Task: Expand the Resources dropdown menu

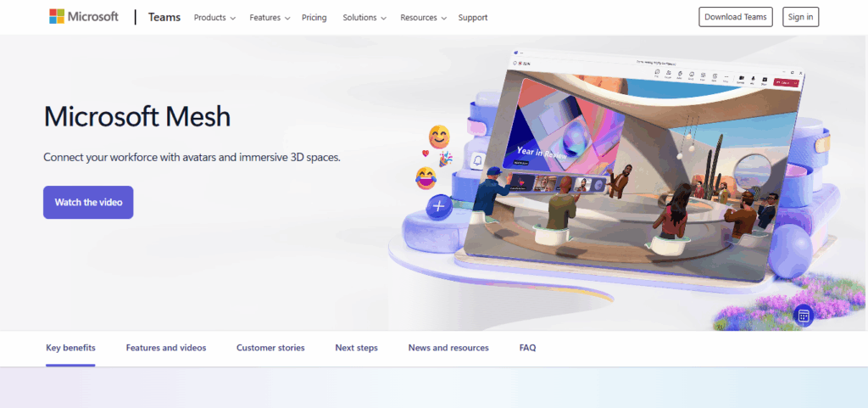Action: click(x=424, y=18)
